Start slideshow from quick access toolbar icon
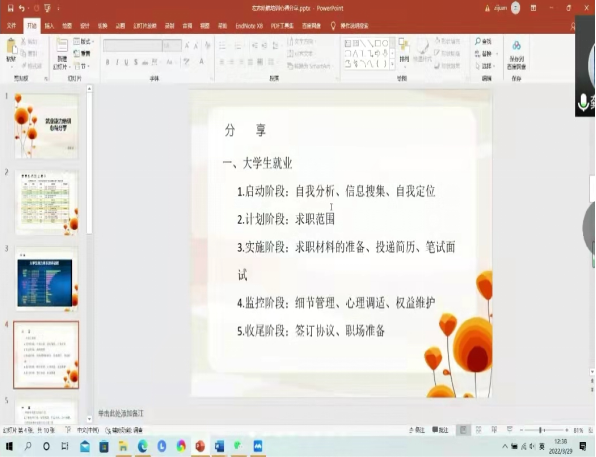Image resolution: width=596 pixels, height=457 pixels. pyautogui.click(x=48, y=8)
